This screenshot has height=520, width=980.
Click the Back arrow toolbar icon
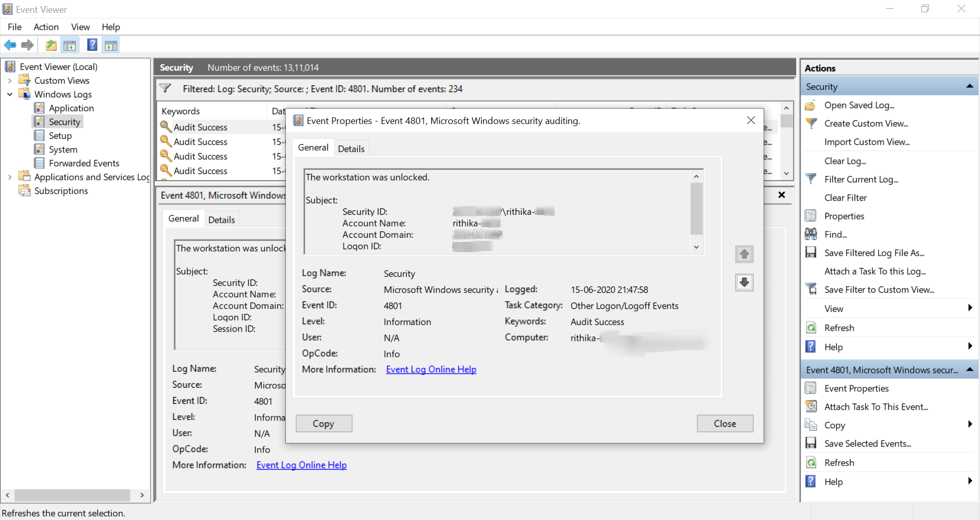10,45
